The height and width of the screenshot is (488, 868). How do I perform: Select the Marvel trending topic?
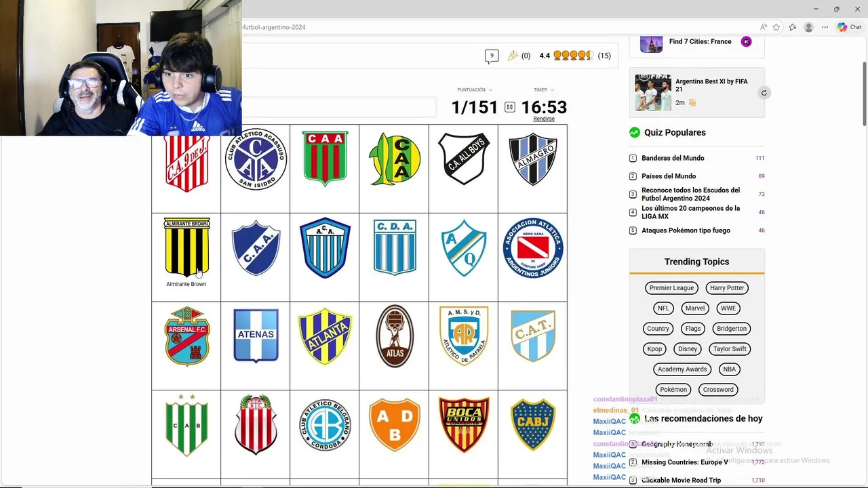coord(695,308)
